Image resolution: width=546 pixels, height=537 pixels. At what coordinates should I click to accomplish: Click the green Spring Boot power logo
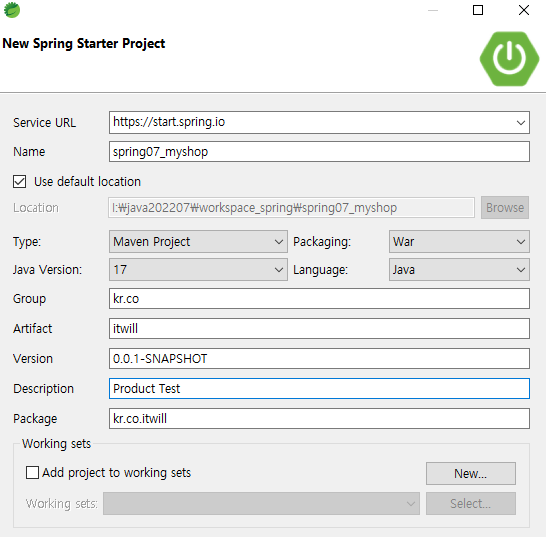(509, 59)
